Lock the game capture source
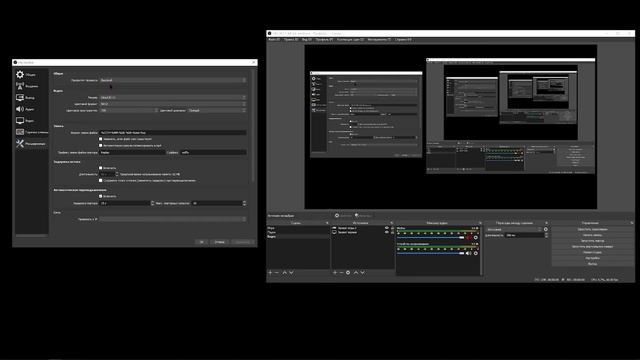Screen dimensions: 640x360 pyautogui.click(x=392, y=228)
